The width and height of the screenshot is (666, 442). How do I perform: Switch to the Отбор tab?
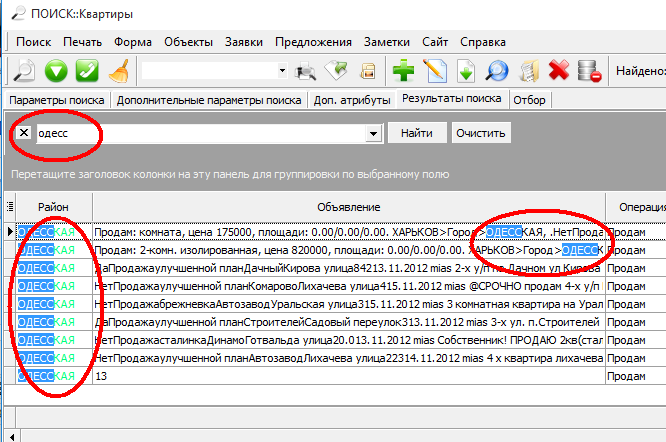click(x=530, y=100)
